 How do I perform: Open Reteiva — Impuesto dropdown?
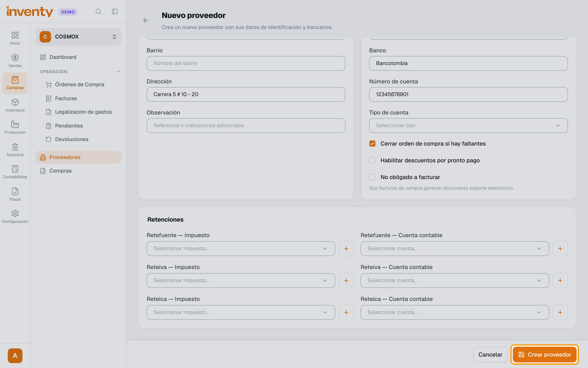click(241, 280)
